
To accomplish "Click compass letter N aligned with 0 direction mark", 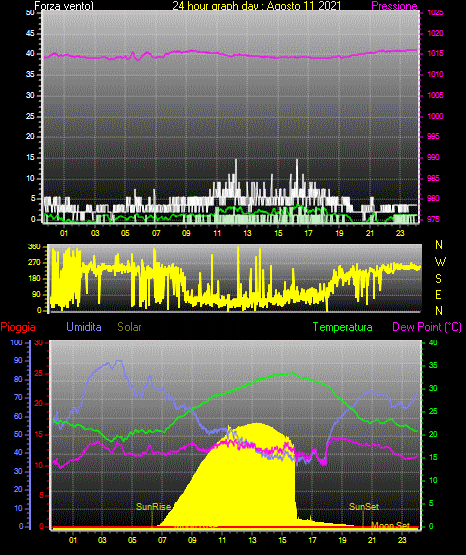I will 439,311.
